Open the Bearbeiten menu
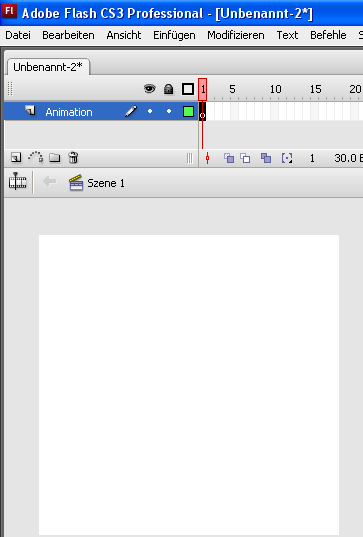This screenshot has height=537, width=363. pyautogui.click(x=68, y=35)
